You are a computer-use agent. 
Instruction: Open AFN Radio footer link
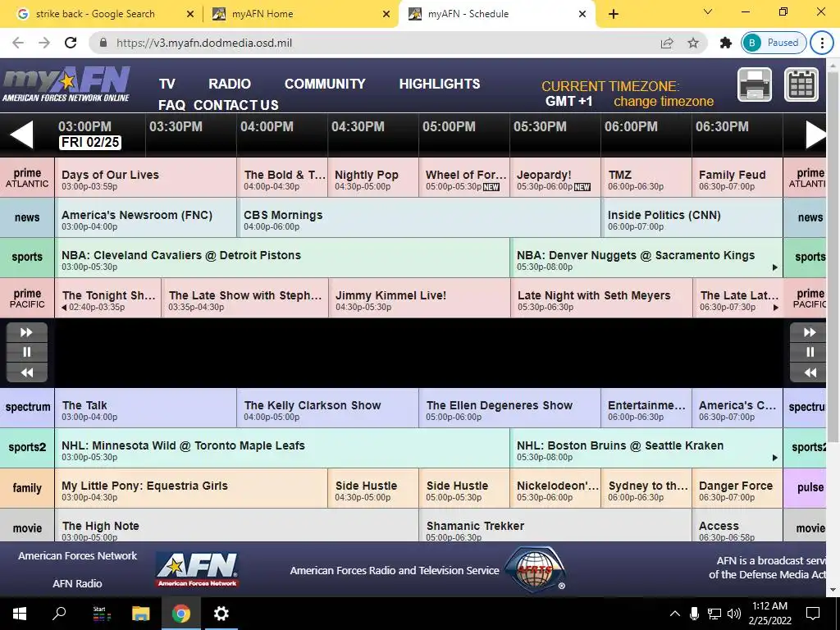click(77, 584)
